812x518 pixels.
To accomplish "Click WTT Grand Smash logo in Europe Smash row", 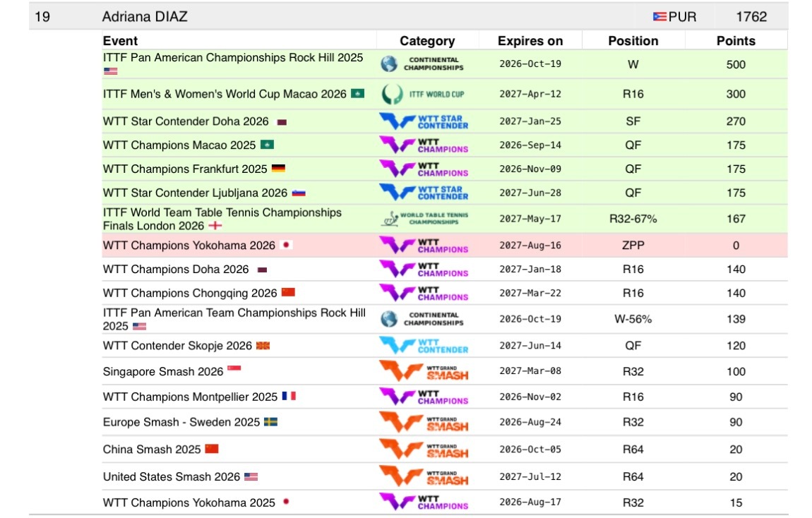I will pos(424,422).
